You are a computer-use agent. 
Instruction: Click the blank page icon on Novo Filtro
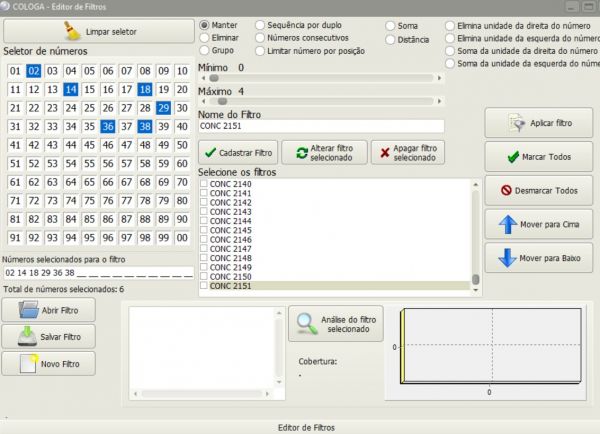coord(28,363)
